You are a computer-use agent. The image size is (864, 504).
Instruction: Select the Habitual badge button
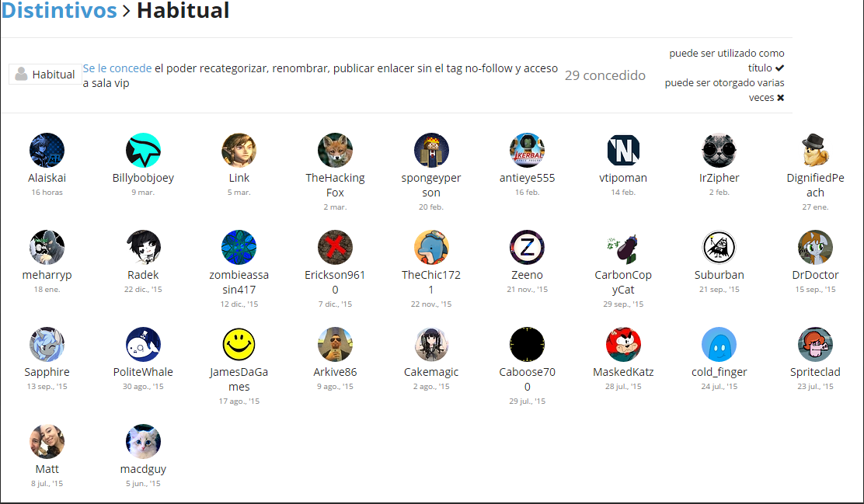(x=45, y=75)
